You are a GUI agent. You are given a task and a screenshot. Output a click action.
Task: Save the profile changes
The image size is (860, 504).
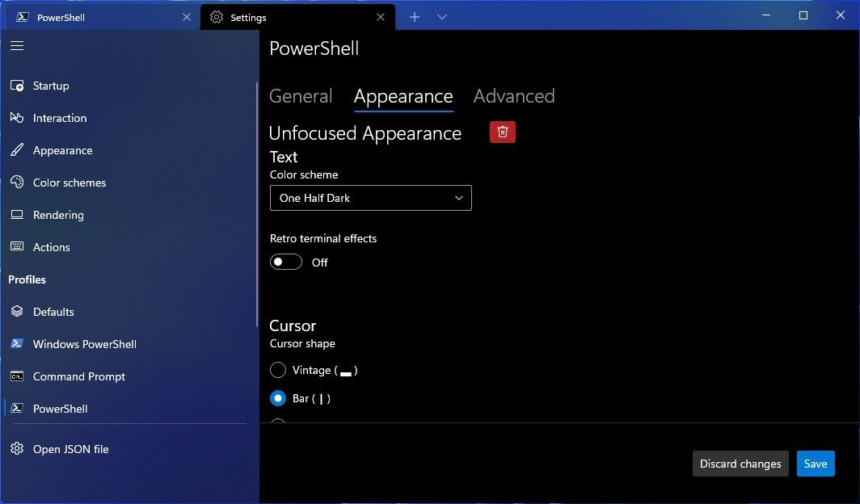815,464
